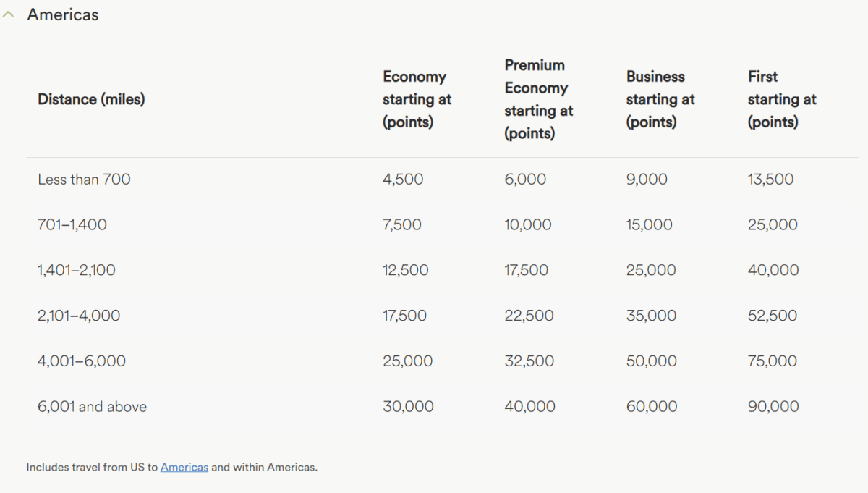Select the 90,000 first class value
The height and width of the screenshot is (493, 868).
[773, 406]
